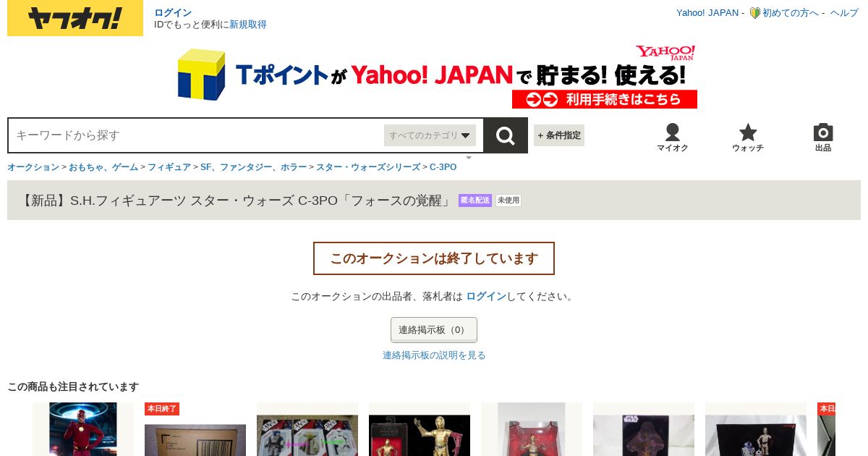Screen dimensions: 868x456
Task: Click the magnifier search button
Action: click(x=506, y=135)
